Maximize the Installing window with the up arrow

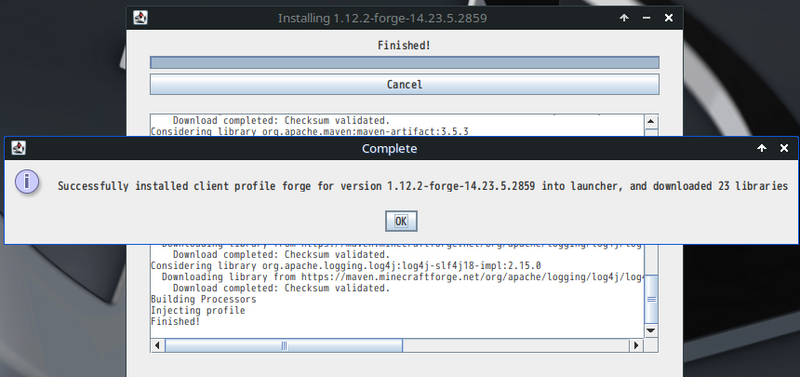[624, 18]
